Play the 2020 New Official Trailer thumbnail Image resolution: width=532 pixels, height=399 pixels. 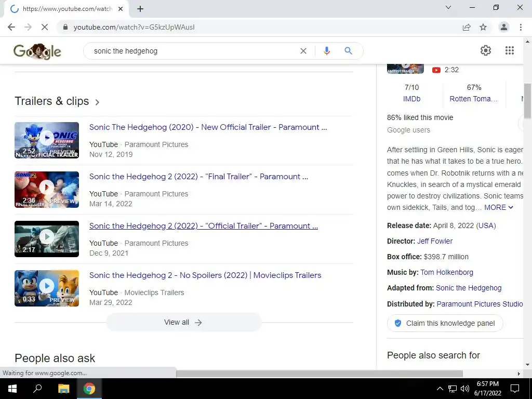(x=47, y=140)
